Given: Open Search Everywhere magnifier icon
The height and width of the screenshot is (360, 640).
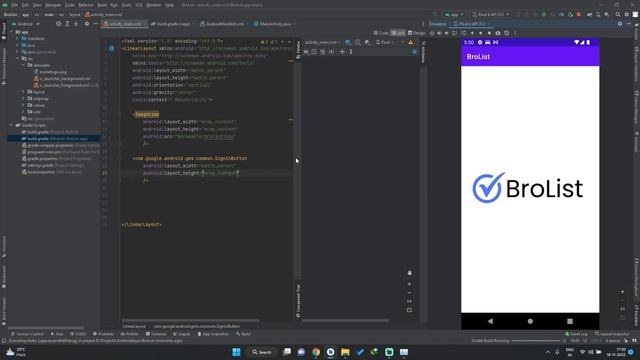Looking at the screenshot, I should click(x=618, y=14).
